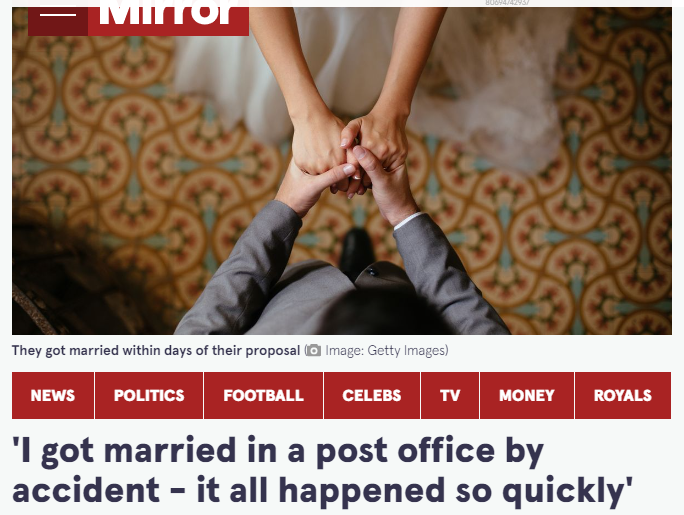This screenshot has height=515, width=684.
Task: Open the CELEBS section
Action: pos(372,396)
